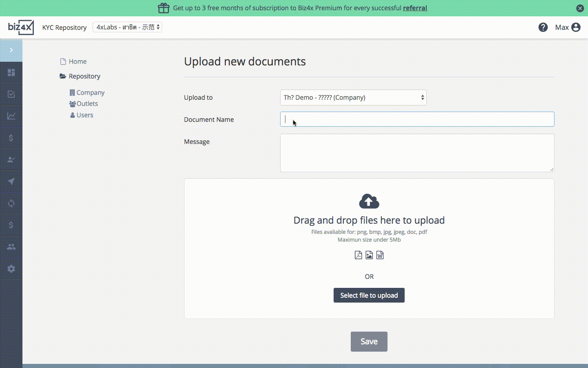Screen dimensions: 588x368
Task: Save the uploaded document
Action: click(x=369, y=341)
